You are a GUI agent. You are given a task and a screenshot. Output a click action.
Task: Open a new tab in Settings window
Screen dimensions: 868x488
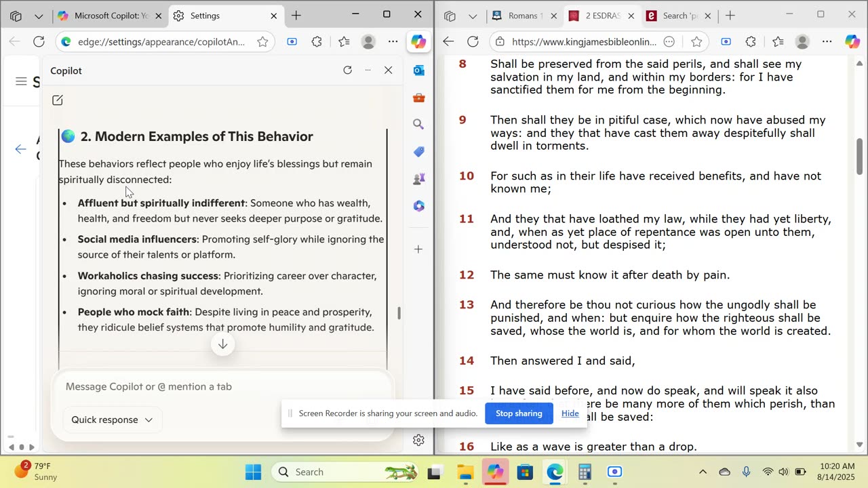tap(296, 16)
